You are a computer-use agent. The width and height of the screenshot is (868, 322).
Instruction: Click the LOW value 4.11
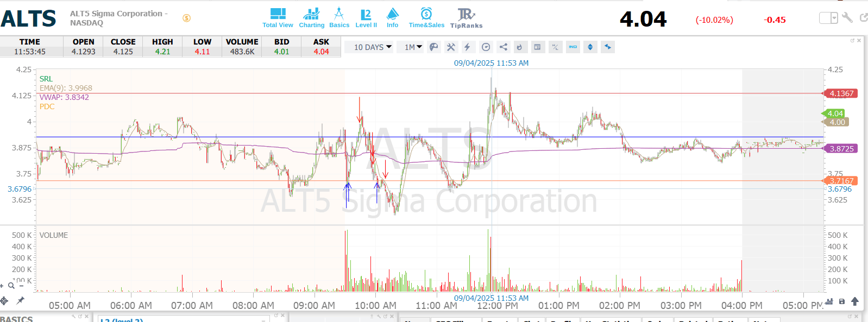point(202,52)
